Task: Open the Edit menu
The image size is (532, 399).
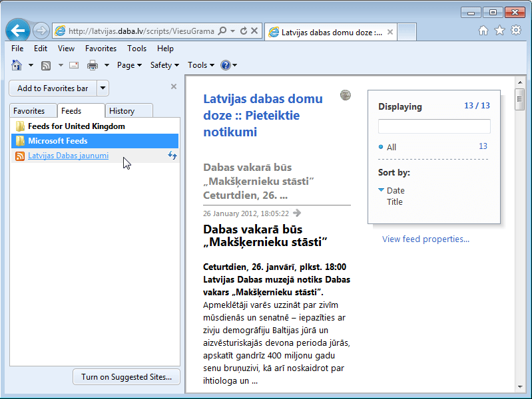Action: [41, 49]
